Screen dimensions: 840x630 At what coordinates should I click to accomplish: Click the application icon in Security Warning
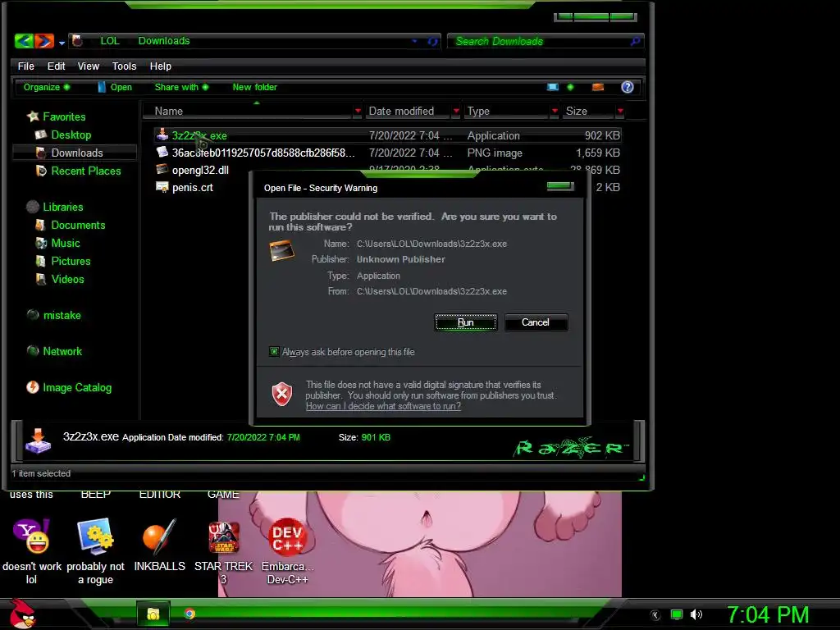point(282,251)
